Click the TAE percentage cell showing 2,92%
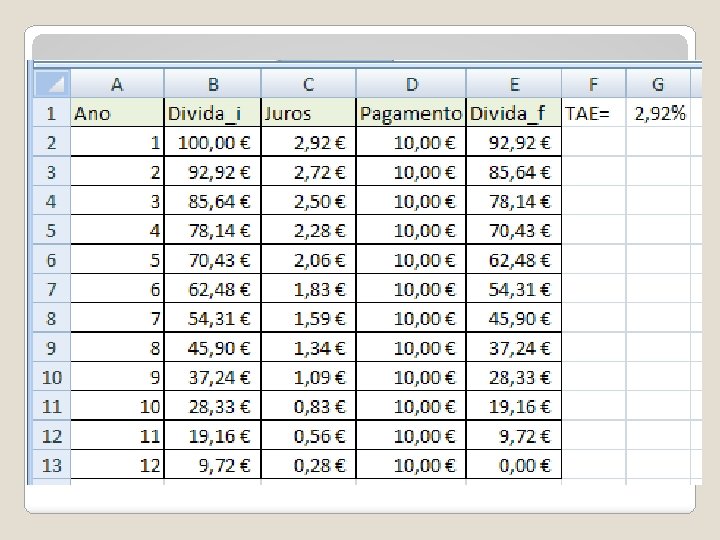 click(658, 112)
